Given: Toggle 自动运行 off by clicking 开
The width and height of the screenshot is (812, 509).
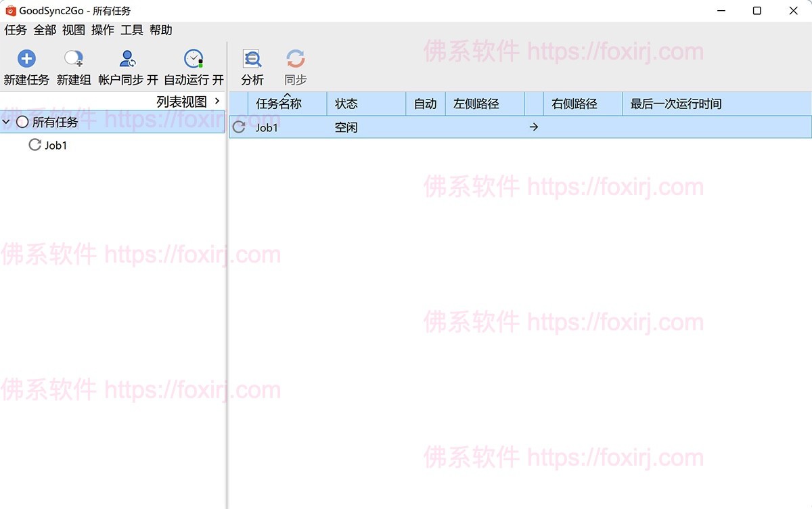Looking at the screenshot, I should point(218,79).
